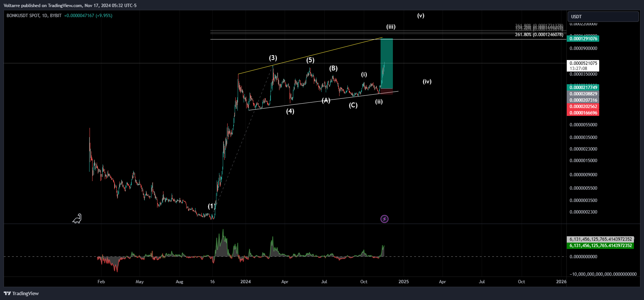Click the red 0.0000202562 price label
644x300 pixels.
[583, 107]
